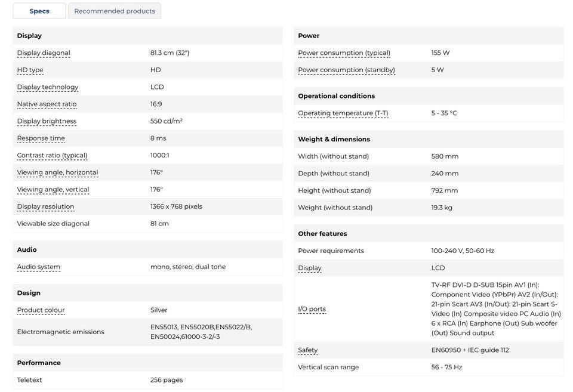The width and height of the screenshot is (573, 392).
Task: Click the Display technology label
Action: click(x=48, y=87)
